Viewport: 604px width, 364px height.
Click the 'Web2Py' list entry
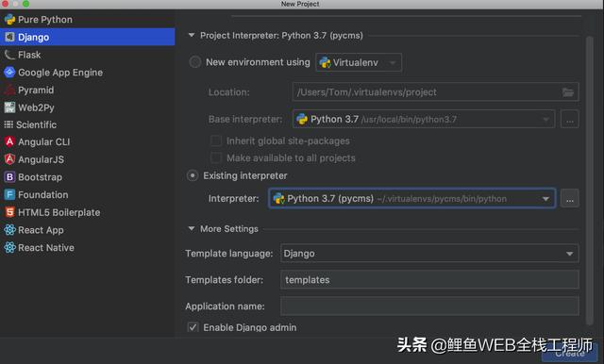click(88, 108)
